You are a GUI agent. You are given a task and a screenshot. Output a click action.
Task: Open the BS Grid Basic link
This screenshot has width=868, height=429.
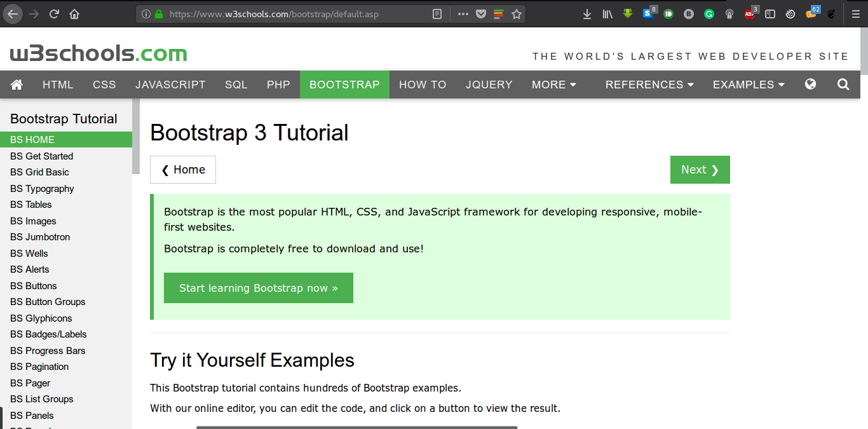(39, 172)
